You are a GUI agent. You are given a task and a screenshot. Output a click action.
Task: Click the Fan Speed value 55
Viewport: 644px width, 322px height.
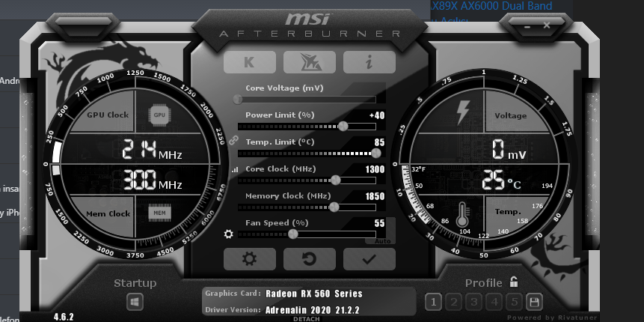pos(379,223)
